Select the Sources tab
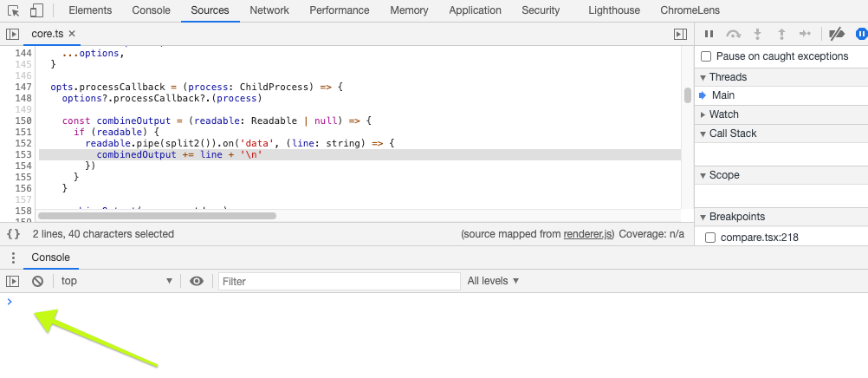The width and height of the screenshot is (868, 378). [210, 10]
